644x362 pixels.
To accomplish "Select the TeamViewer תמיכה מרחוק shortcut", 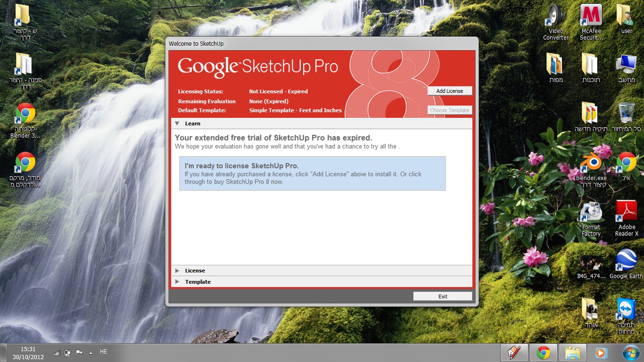I will [626, 316].
